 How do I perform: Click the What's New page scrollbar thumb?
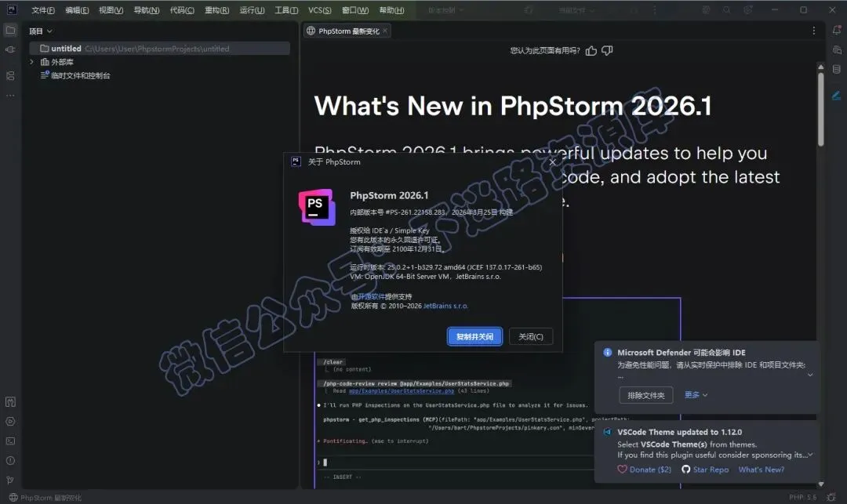pyautogui.click(x=820, y=109)
